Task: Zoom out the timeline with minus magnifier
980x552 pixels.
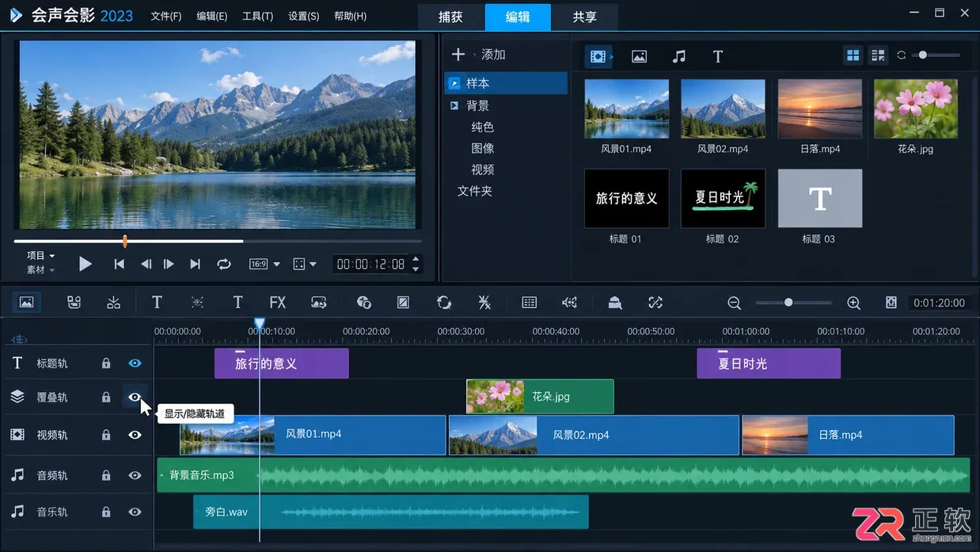Action: tap(734, 303)
